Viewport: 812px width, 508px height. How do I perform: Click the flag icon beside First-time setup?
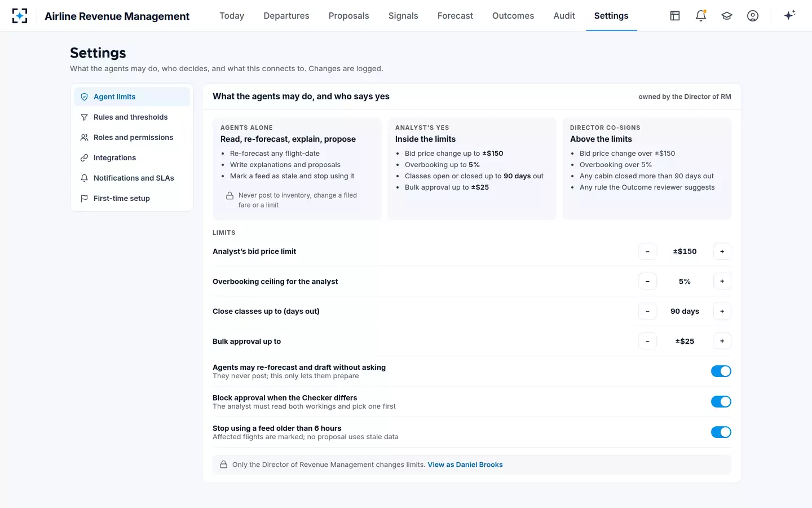coord(84,198)
